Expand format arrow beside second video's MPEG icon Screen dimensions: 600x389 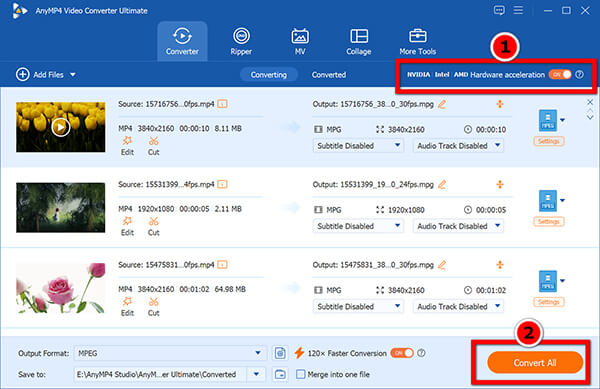point(562,200)
